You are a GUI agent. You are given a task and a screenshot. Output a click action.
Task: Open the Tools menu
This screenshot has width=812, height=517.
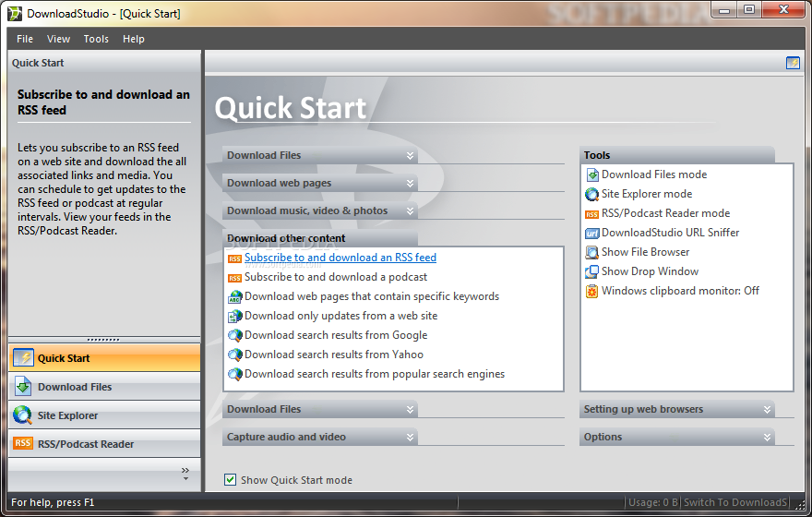tap(96, 39)
